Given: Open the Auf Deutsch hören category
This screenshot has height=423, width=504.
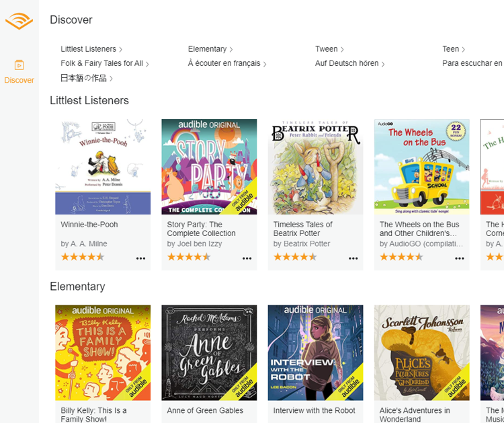Looking at the screenshot, I should [x=349, y=63].
